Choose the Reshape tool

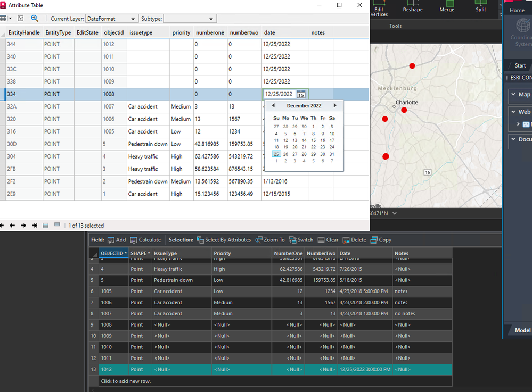[413, 6]
